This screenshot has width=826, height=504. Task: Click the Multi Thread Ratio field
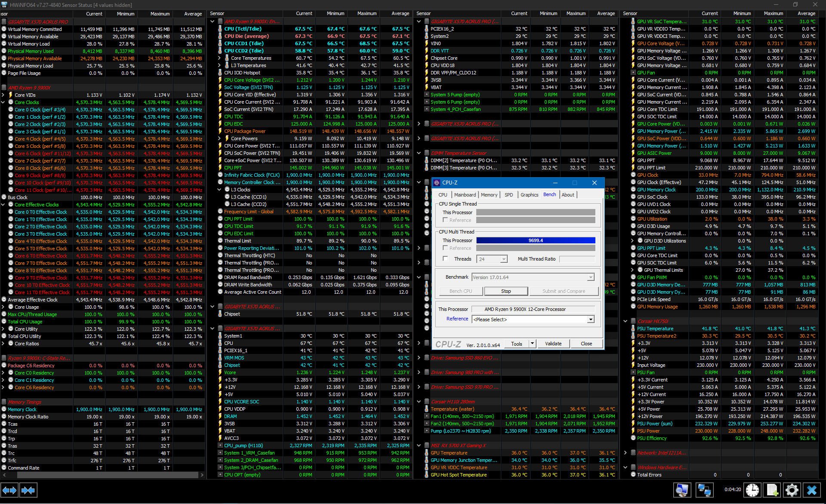click(x=577, y=259)
